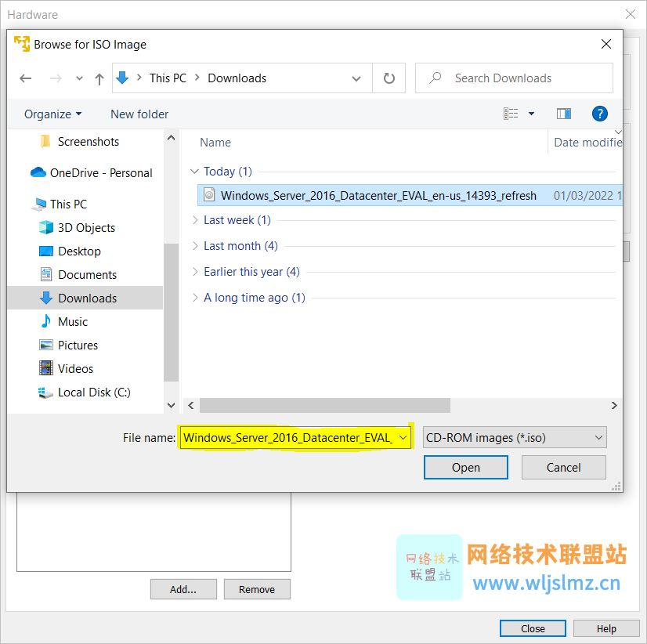Open CD-ROM images file type dropdown

pos(515,438)
